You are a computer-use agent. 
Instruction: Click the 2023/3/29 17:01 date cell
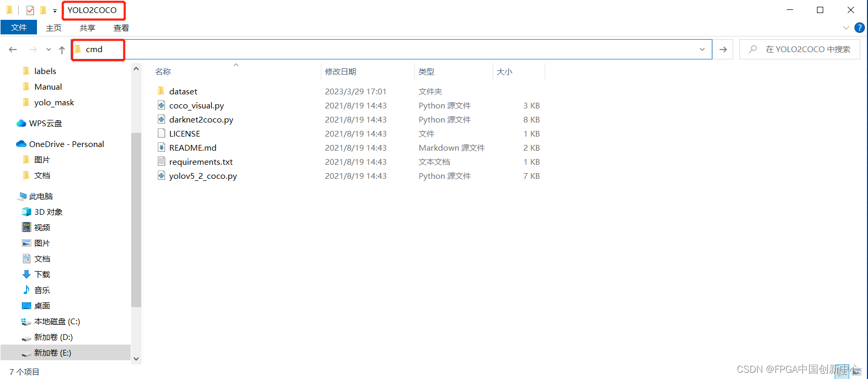356,91
